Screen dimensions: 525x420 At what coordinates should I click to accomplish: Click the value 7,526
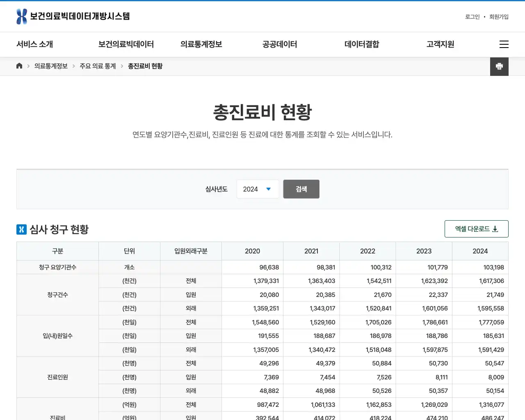pos(384,377)
